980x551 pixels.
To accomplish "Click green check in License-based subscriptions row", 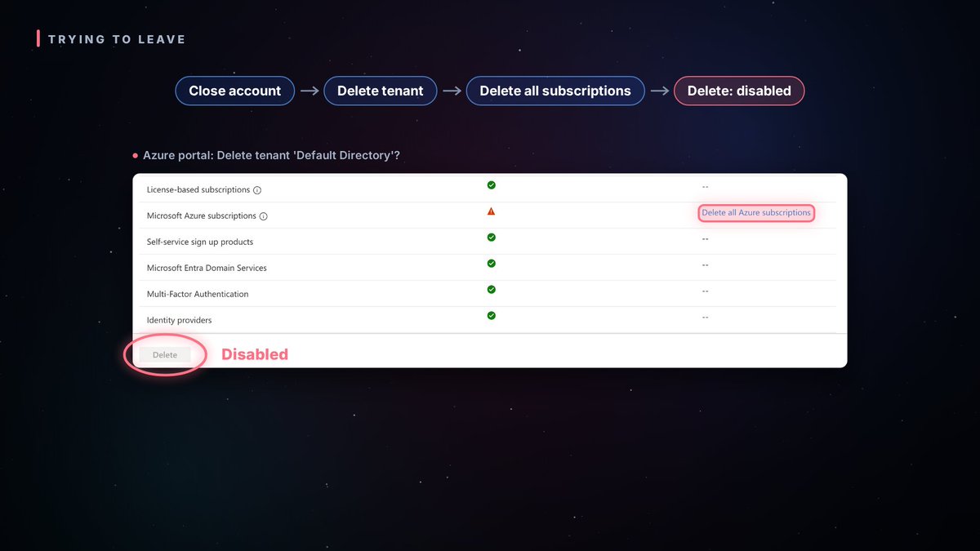I will click(x=491, y=185).
